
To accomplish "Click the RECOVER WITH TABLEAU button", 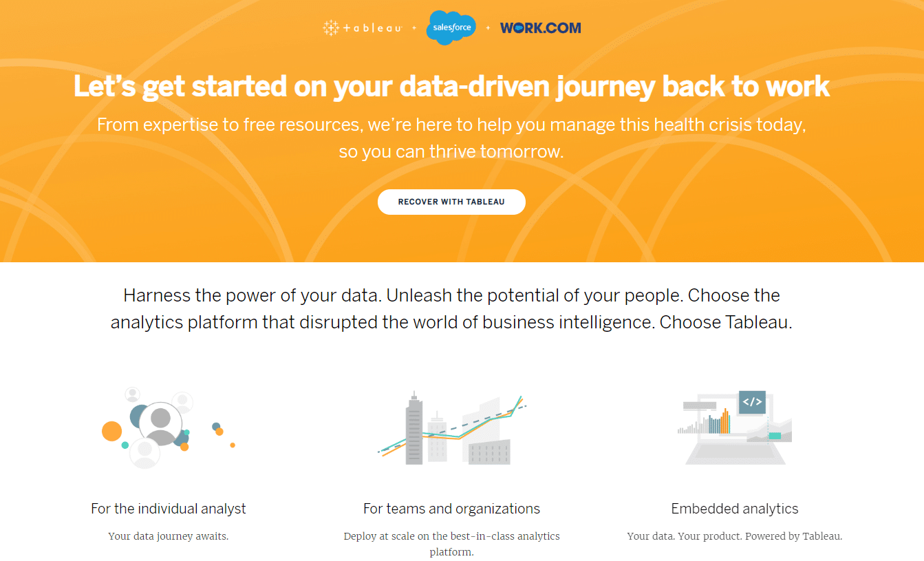I will pyautogui.click(x=451, y=202).
